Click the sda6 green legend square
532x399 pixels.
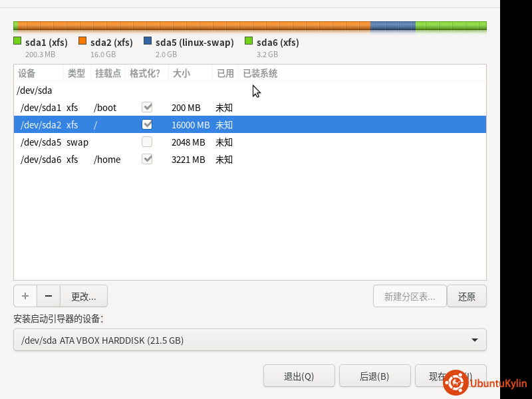[249, 41]
